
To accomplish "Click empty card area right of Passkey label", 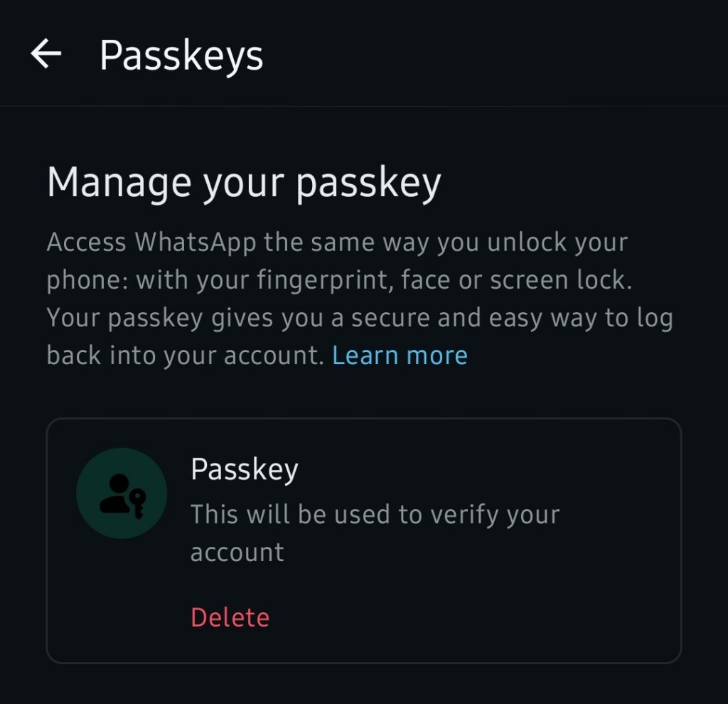I will [x=483, y=469].
